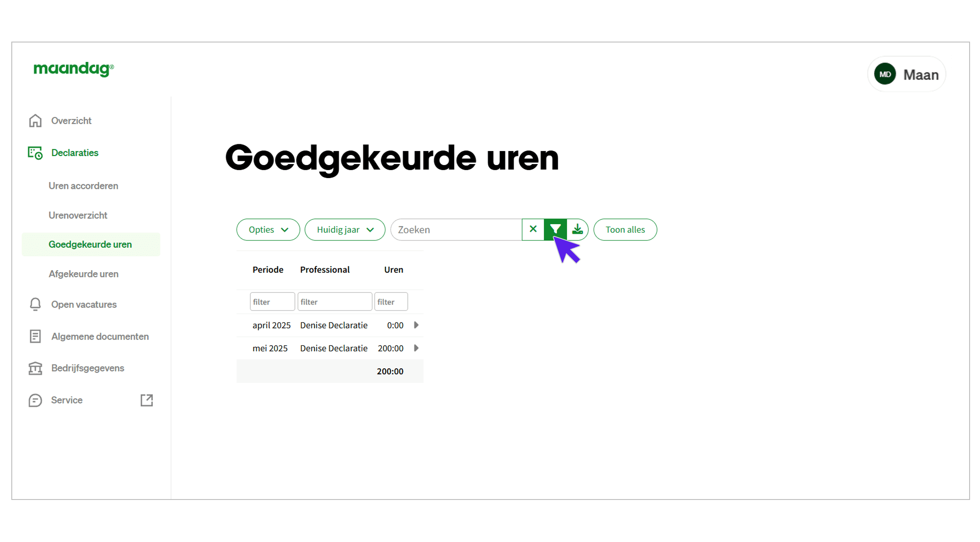
Task: Expand the mei 2025 row
Action: 416,348
